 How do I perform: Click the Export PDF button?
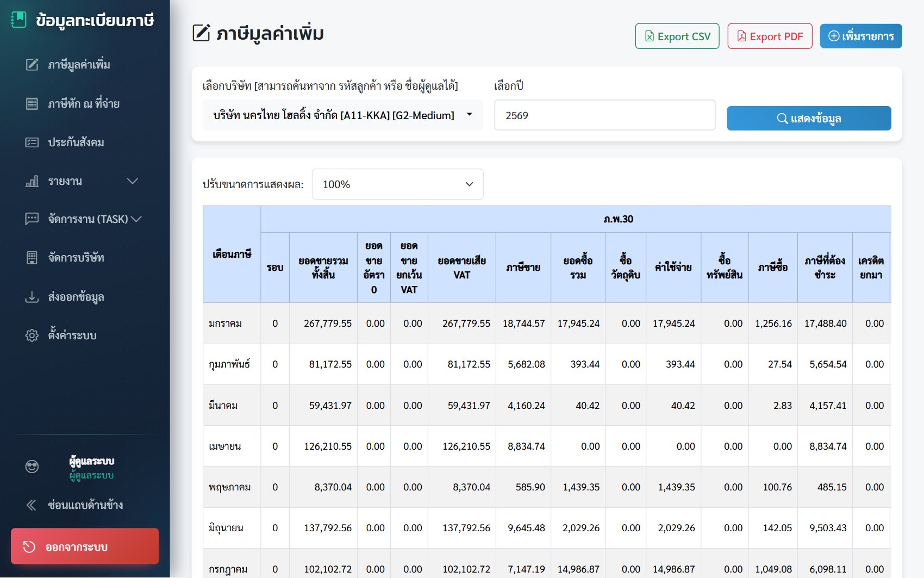[770, 36]
